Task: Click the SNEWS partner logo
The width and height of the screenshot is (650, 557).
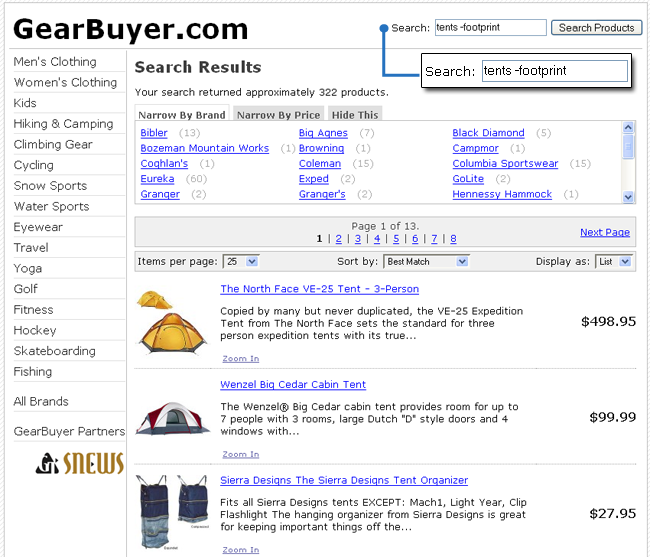Action: click(80, 463)
